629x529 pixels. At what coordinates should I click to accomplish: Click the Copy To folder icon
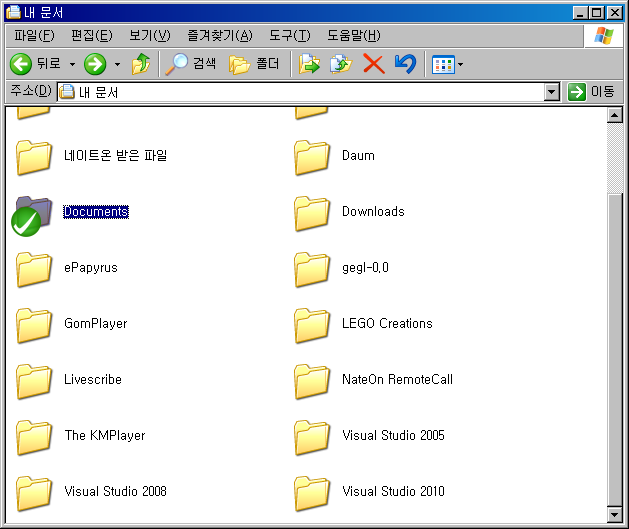pyautogui.click(x=341, y=64)
